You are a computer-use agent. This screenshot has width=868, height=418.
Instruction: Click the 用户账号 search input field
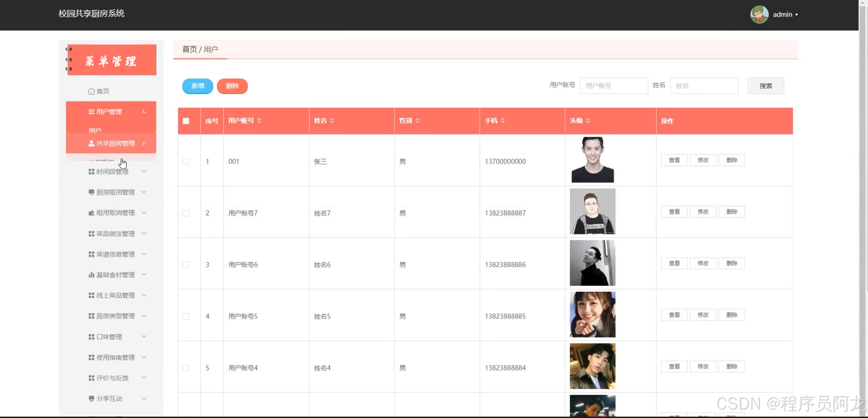point(613,86)
